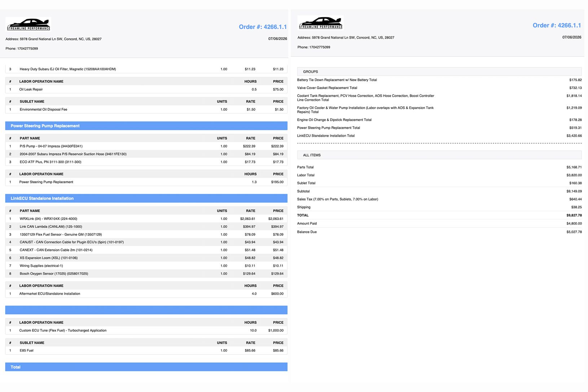588x392 pixels.
Task: Select the P/S Pump 04-07 Impreza part
Action: coord(146,146)
